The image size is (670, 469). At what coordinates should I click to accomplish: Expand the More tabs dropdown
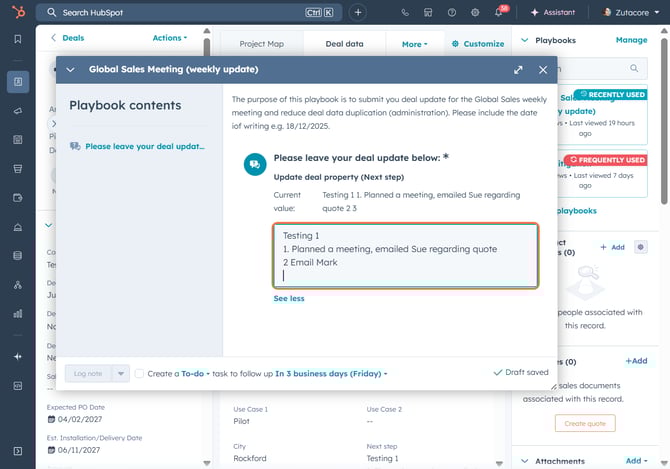pyautogui.click(x=414, y=44)
